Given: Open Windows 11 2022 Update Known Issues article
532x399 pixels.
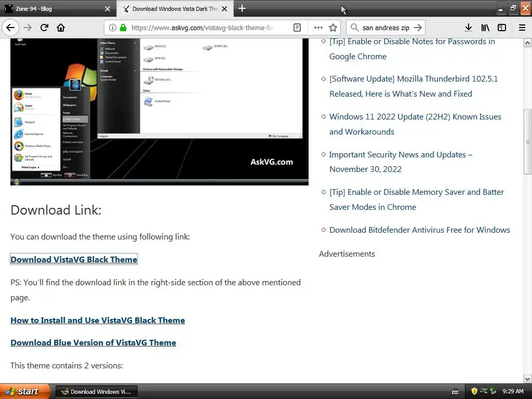Looking at the screenshot, I should 415,124.
